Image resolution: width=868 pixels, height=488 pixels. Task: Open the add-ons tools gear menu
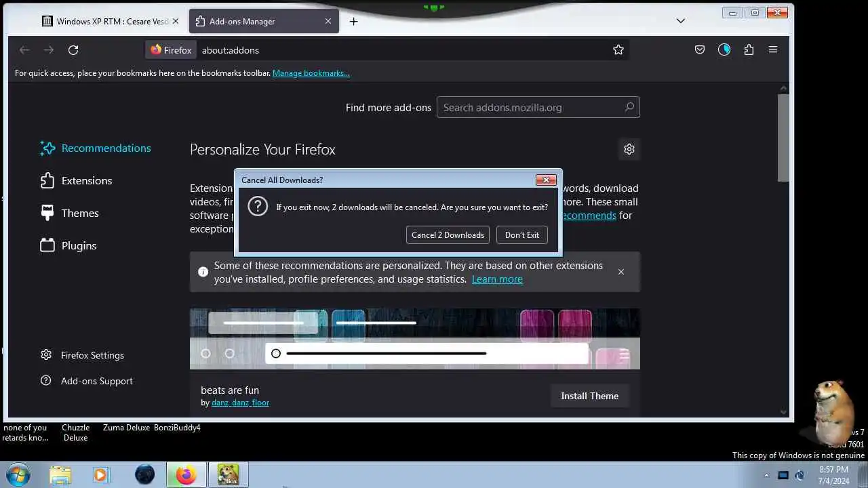[x=629, y=149]
